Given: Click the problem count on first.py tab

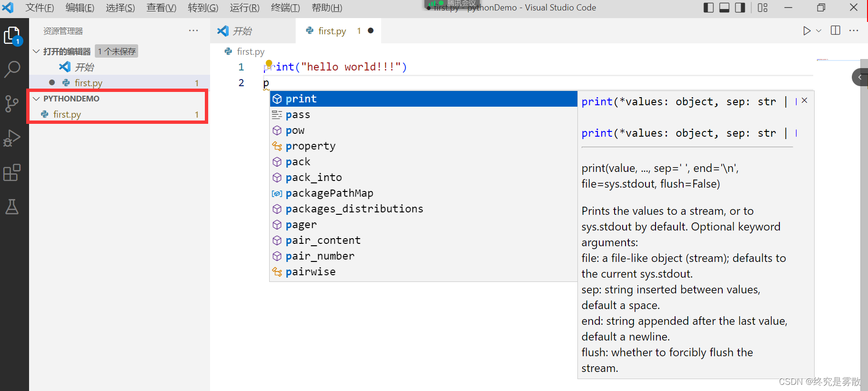Looking at the screenshot, I should (359, 31).
